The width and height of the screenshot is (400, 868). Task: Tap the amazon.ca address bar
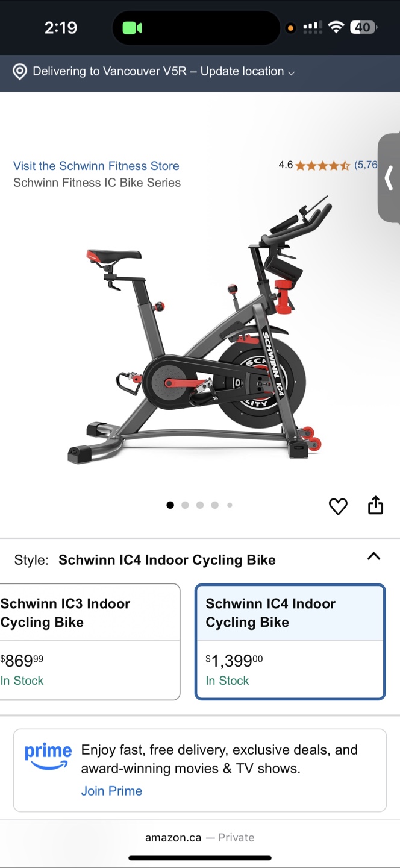(199, 837)
